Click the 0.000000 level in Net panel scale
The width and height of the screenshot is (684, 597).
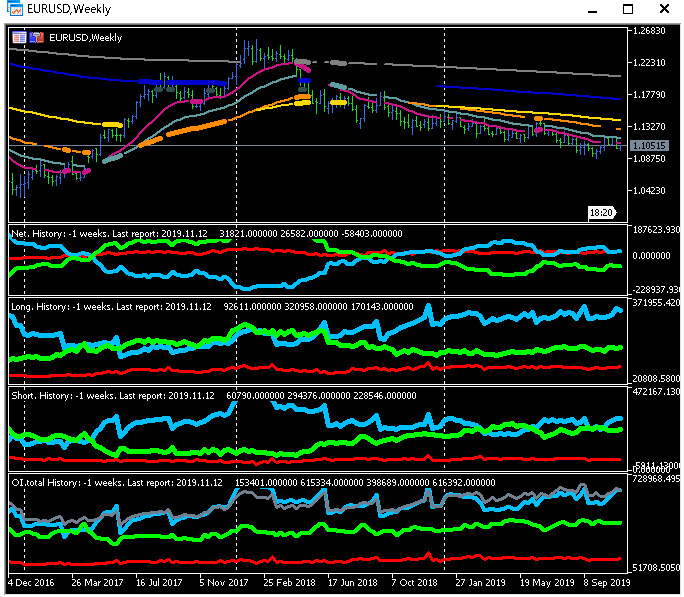click(x=651, y=256)
